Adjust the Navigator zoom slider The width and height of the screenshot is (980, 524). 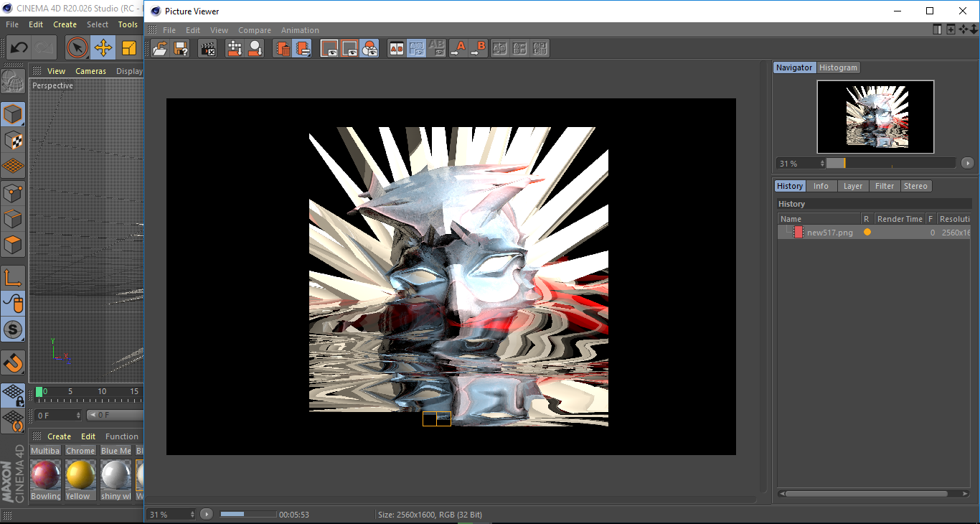click(890, 163)
